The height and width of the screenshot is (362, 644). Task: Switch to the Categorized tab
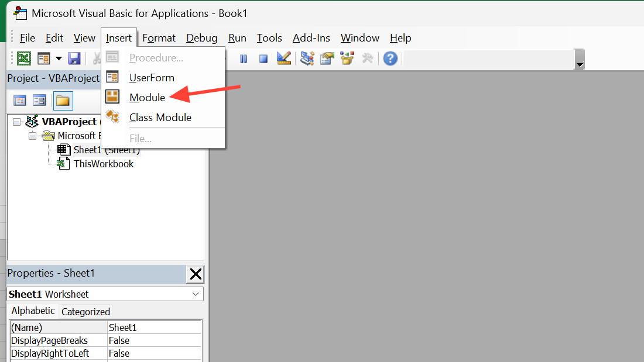[x=85, y=312]
